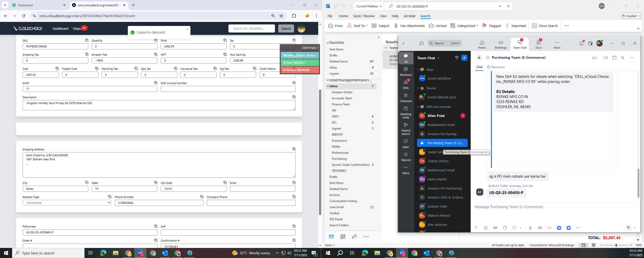Click the Disti Invoice Number field

[228, 89]
